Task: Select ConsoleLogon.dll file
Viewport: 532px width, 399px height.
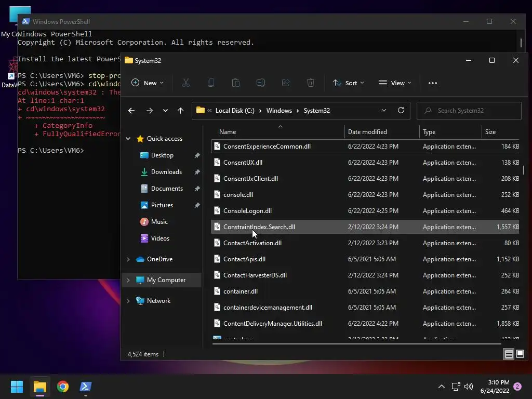Action: click(365, 211)
